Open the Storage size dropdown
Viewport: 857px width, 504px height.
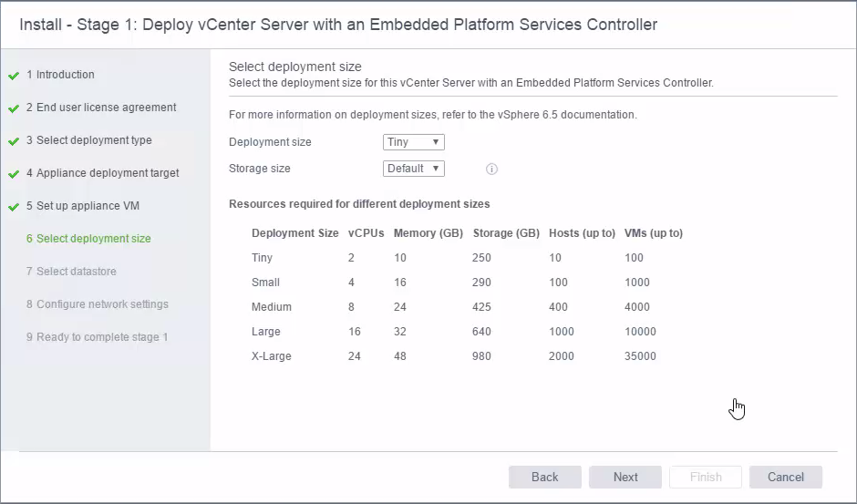414,169
